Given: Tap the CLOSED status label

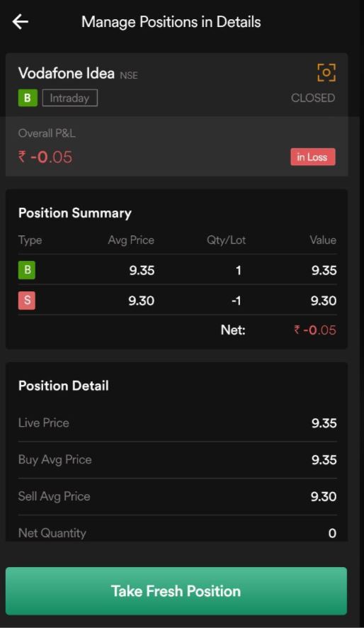Looking at the screenshot, I should tap(313, 98).
